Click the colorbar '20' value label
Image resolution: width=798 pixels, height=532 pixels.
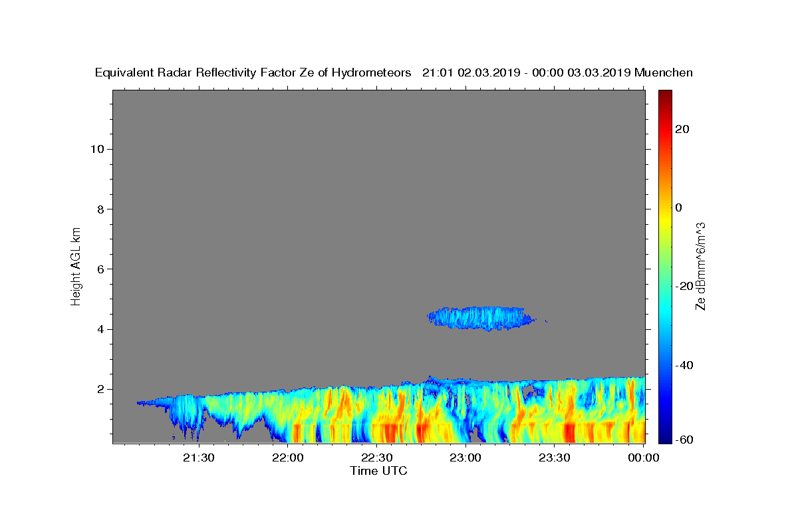tap(682, 129)
